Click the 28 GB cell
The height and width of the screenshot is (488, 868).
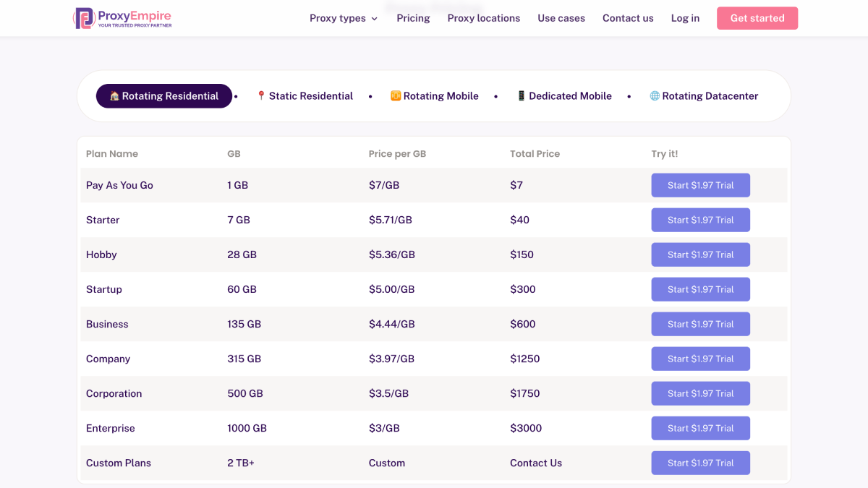coord(242,254)
